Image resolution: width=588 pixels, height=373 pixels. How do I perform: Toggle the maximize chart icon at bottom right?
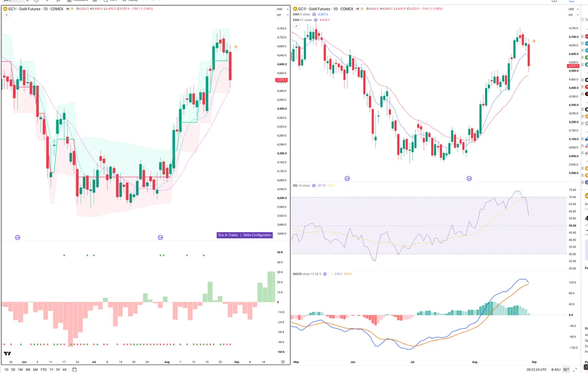575,370
